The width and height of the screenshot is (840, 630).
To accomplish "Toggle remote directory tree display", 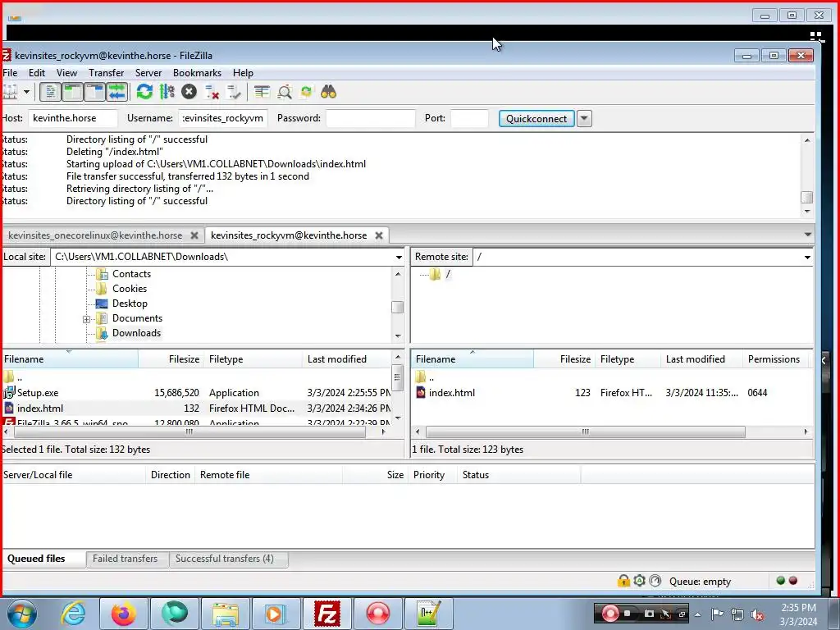I will click(x=95, y=92).
